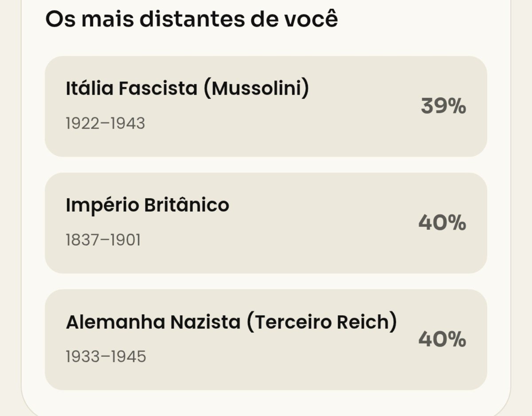Click the date range 1837–1901
Screen dimensions: 532x416
[x=103, y=240]
